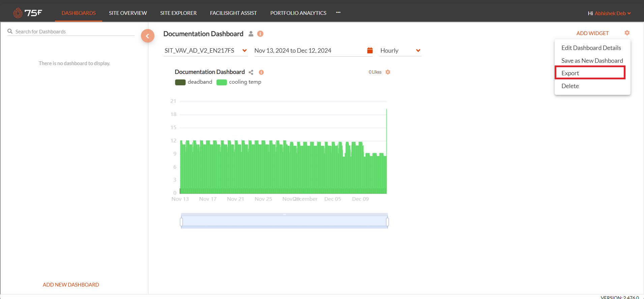Screen dimensions: 644x299
Task: Open the Hourly interval dropdown
Action: coord(400,51)
